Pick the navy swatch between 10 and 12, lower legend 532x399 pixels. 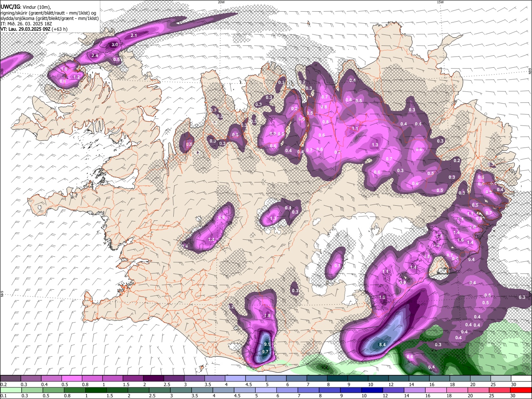[x=372, y=390]
